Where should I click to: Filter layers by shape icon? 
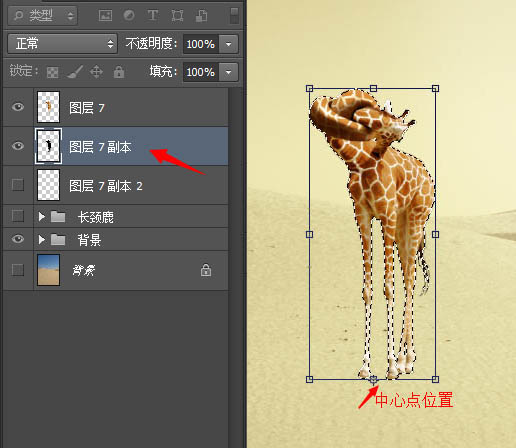pyautogui.click(x=177, y=16)
